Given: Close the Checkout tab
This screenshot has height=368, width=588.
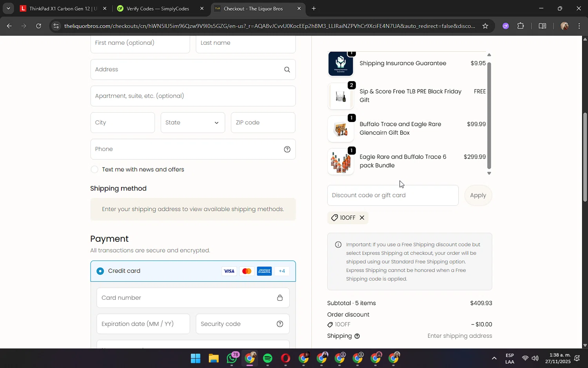Looking at the screenshot, I should tap(299, 9).
